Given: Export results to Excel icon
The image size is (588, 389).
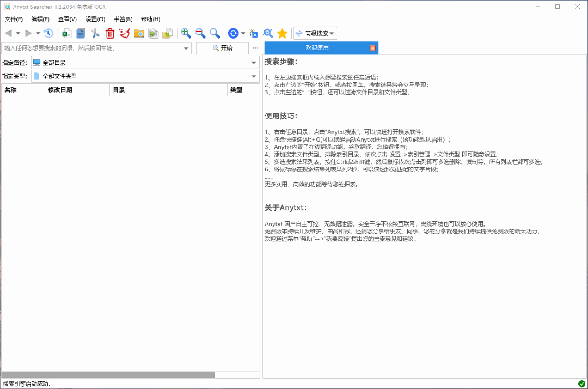Looking at the screenshot, I should (67, 33).
